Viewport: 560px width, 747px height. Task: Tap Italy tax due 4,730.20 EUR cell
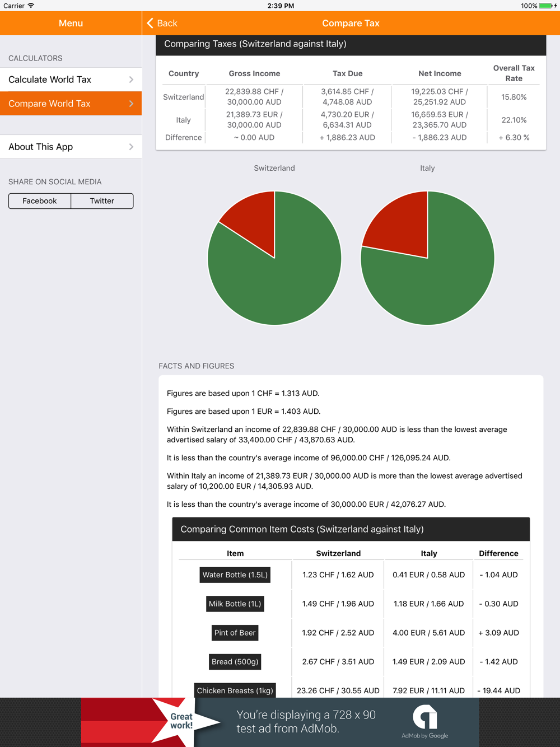(x=347, y=120)
